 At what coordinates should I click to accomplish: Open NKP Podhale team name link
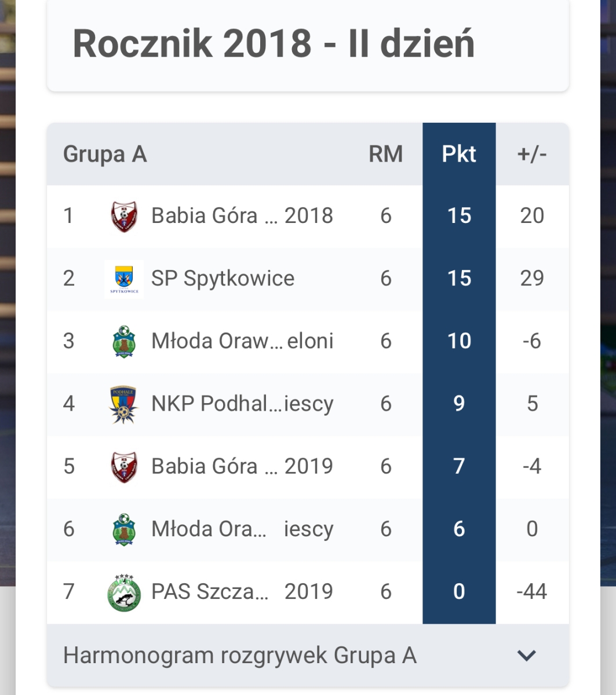point(242,404)
